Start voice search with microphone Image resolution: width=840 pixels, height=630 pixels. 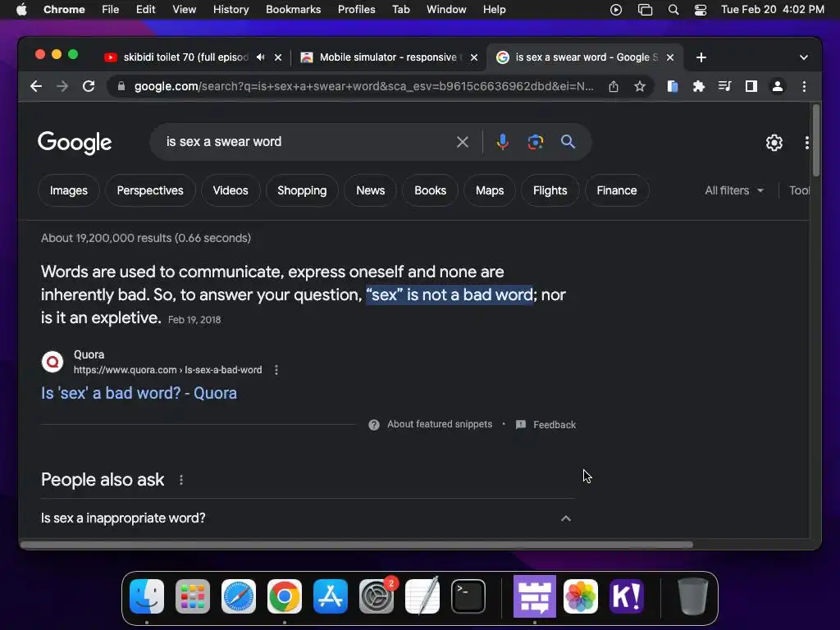pos(502,142)
